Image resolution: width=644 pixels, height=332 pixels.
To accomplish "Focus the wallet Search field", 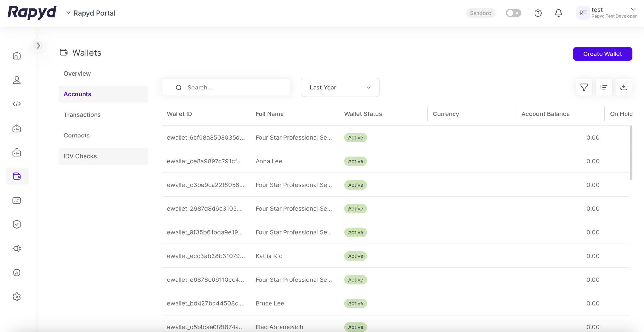I will tap(226, 88).
